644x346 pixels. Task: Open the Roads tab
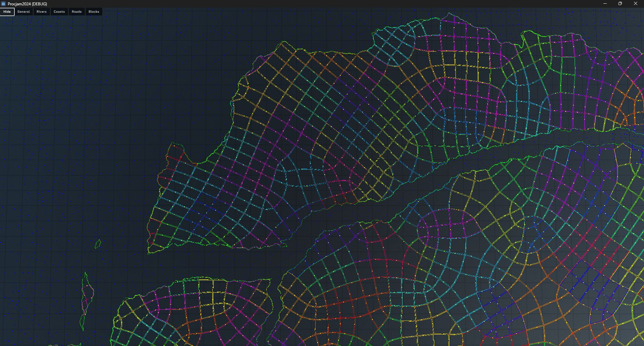pyautogui.click(x=76, y=12)
